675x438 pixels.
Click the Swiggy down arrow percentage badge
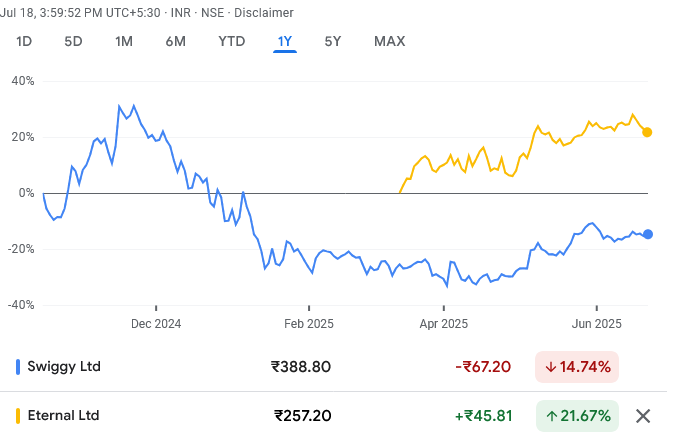[x=577, y=367]
